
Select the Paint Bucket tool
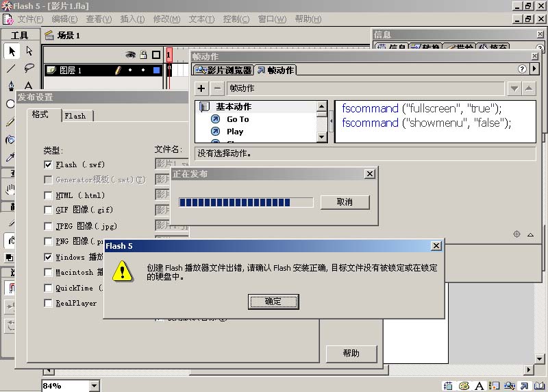point(10,140)
